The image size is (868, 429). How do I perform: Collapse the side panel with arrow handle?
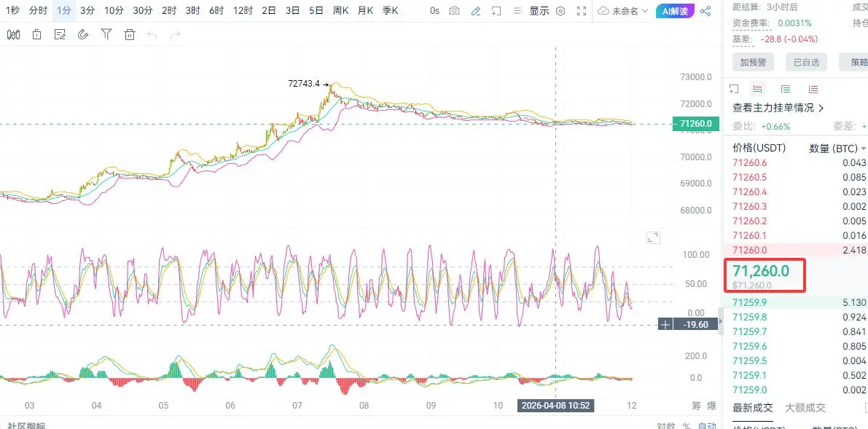[720, 322]
